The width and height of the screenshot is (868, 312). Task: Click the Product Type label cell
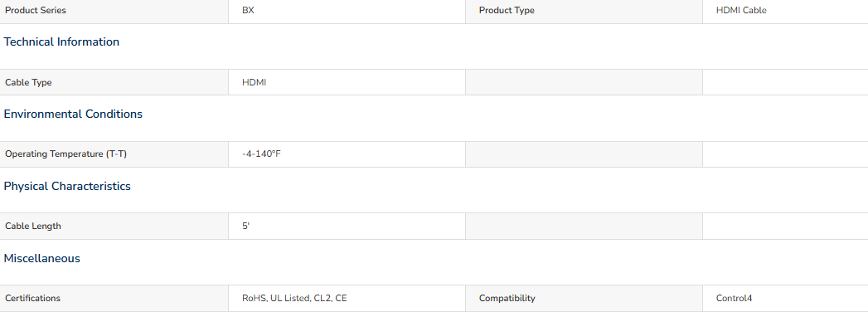pyautogui.click(x=584, y=11)
